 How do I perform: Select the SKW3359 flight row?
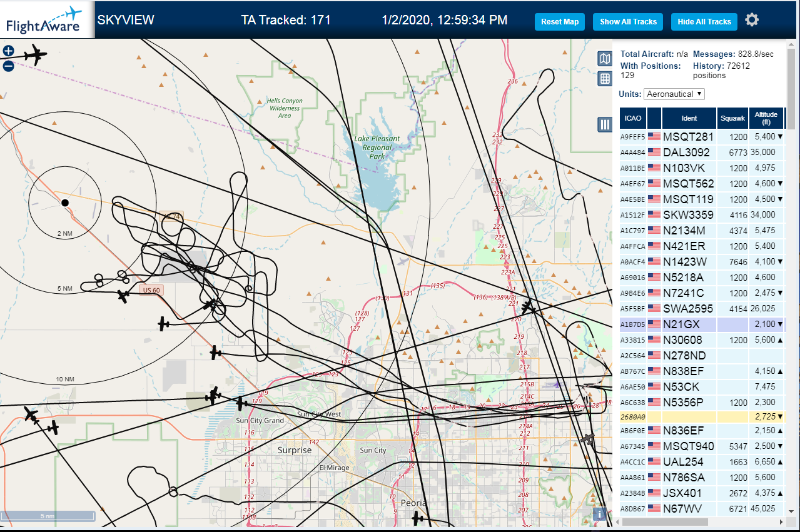[702, 214]
